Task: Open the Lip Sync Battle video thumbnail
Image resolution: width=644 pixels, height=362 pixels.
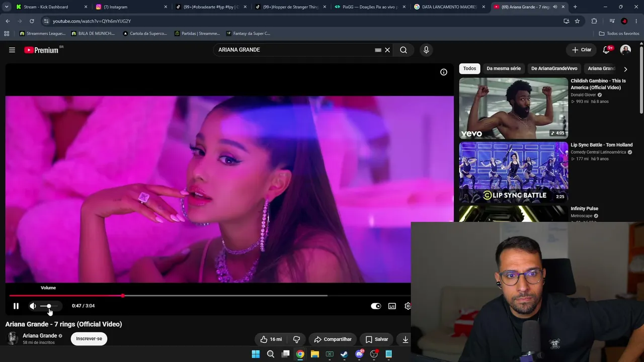Action: [513, 172]
